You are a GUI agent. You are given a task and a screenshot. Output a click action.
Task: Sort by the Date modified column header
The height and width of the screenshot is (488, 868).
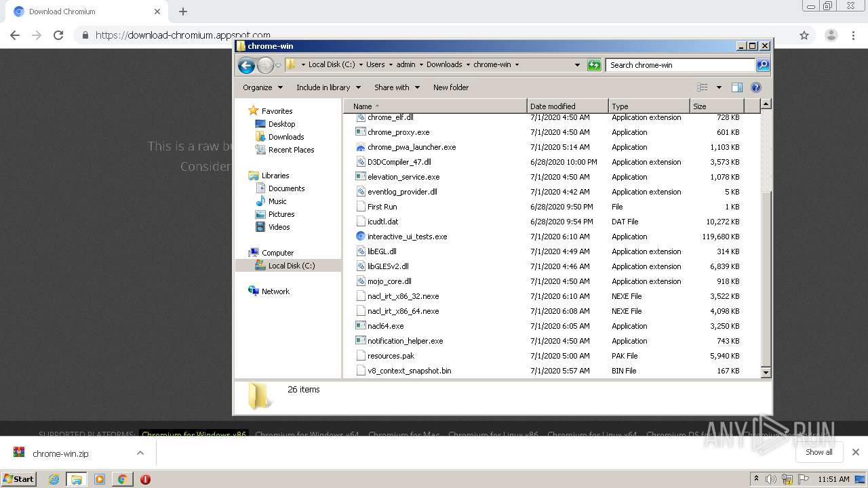point(568,106)
